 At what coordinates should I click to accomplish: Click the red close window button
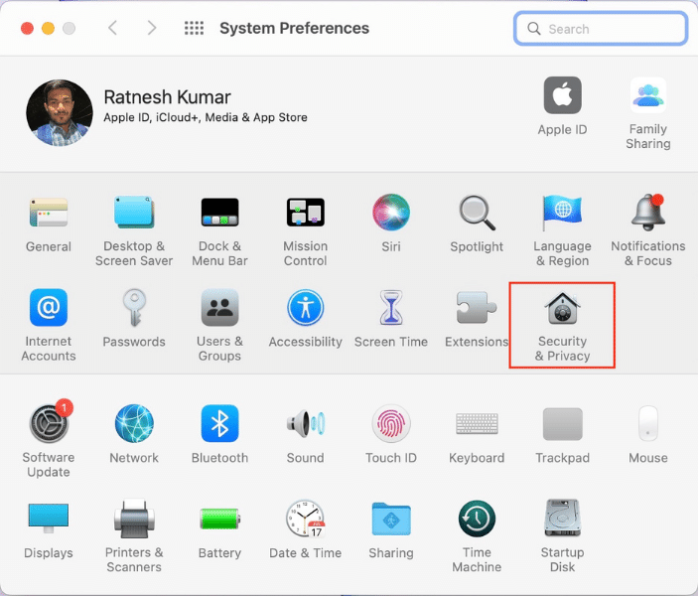pos(27,28)
